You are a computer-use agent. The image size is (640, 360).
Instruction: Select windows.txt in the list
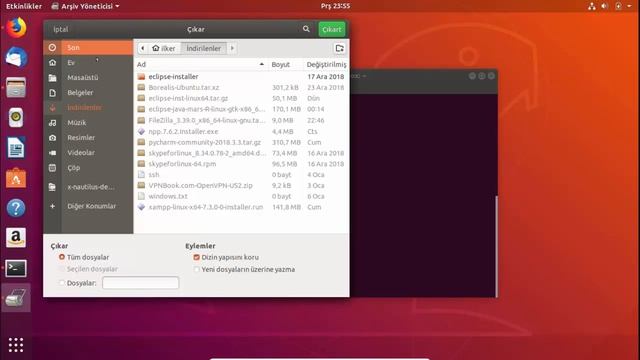(241, 196)
